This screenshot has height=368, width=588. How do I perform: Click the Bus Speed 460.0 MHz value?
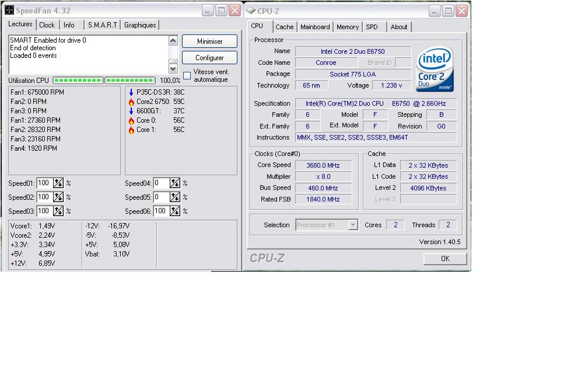click(323, 188)
